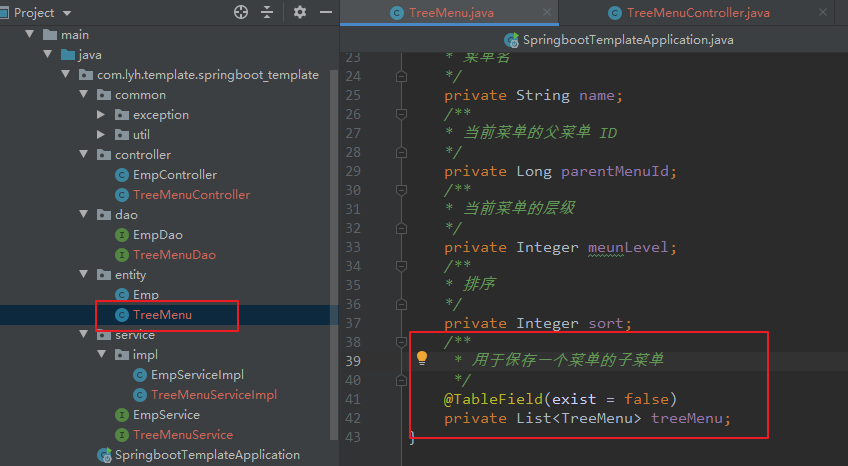848x466 pixels.
Task: Click the yellow lightbulb intention icon
Action: [422, 358]
